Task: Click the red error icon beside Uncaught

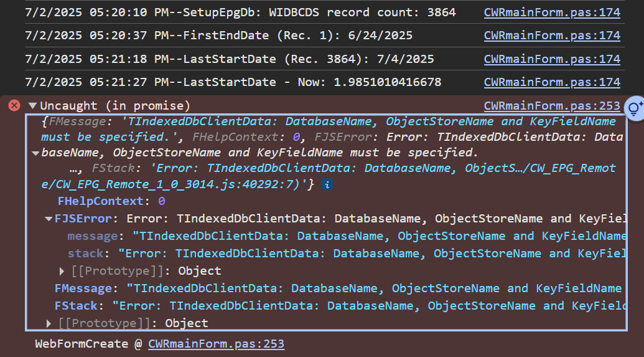Action: click(14, 106)
